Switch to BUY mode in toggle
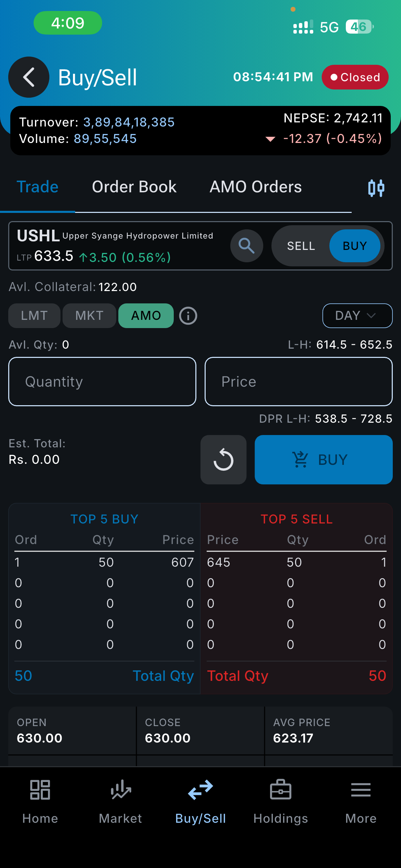This screenshot has height=868, width=401. tap(355, 246)
